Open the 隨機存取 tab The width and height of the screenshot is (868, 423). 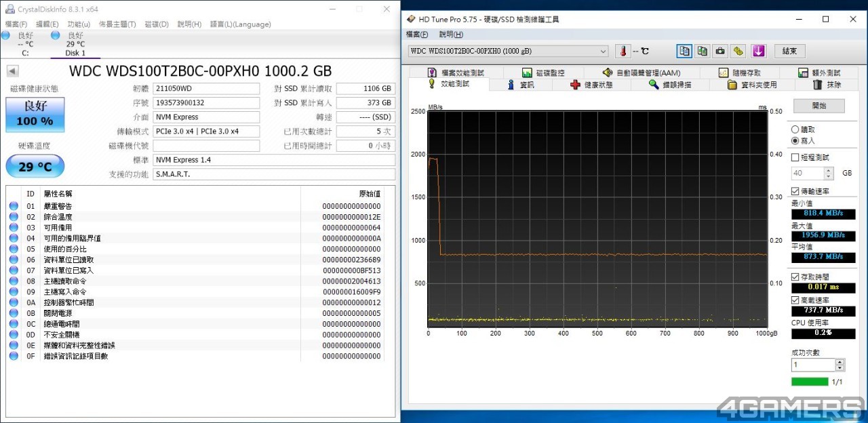(739, 73)
